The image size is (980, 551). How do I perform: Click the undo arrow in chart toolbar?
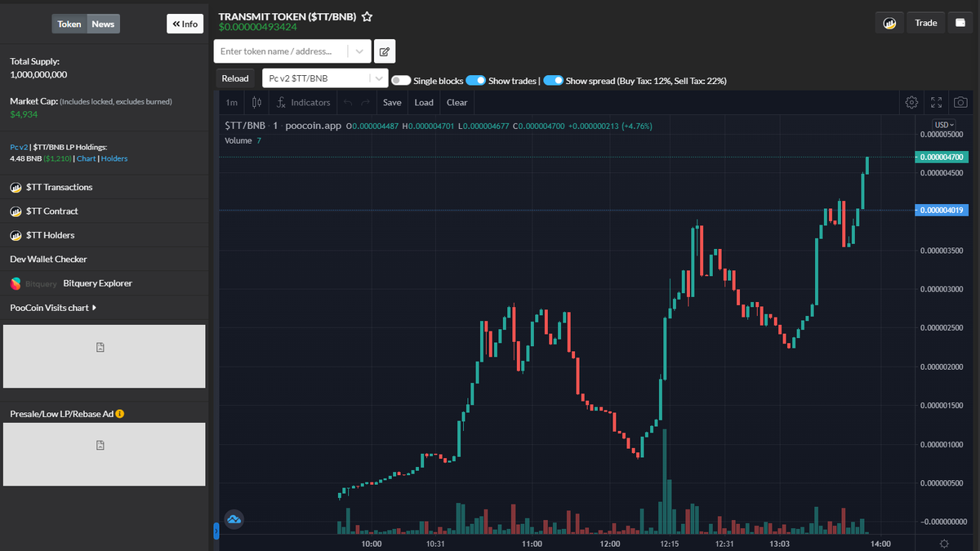click(348, 103)
